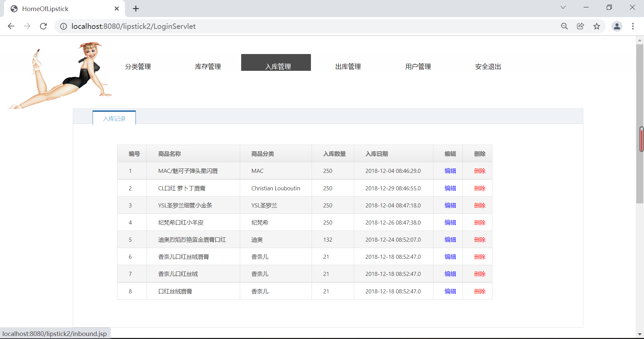Close the HomeOfLipstick tab
Viewport: 644px width, 339px height.
pyautogui.click(x=117, y=9)
